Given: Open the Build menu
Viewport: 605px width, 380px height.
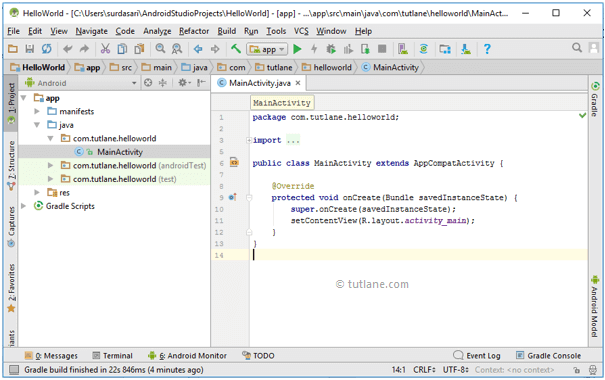Looking at the screenshot, I should (226, 31).
